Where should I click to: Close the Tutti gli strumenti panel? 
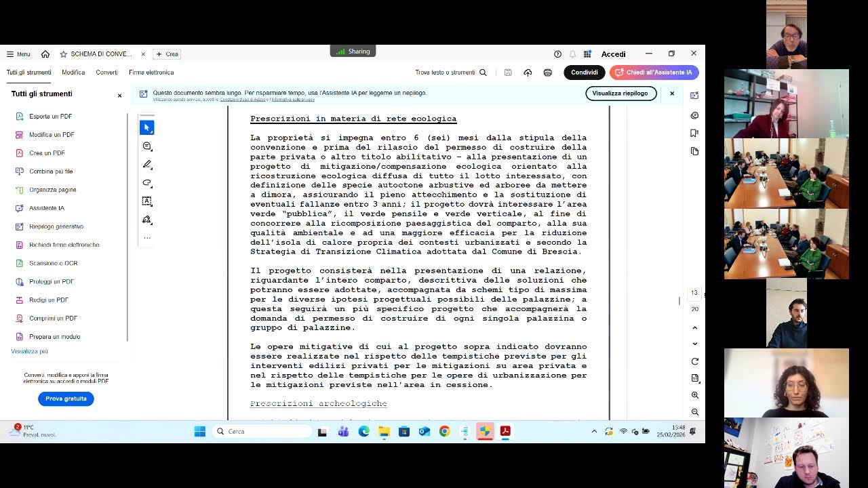pos(120,96)
